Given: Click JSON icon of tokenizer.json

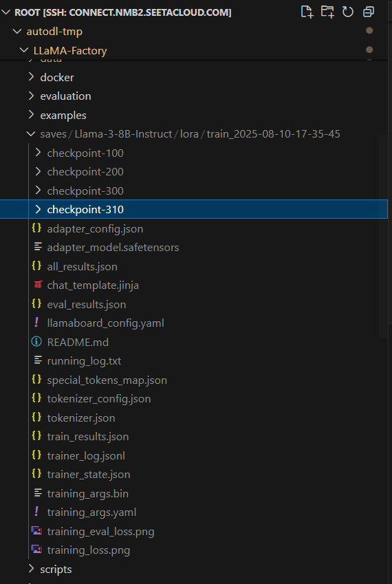Looking at the screenshot, I should (36, 418).
